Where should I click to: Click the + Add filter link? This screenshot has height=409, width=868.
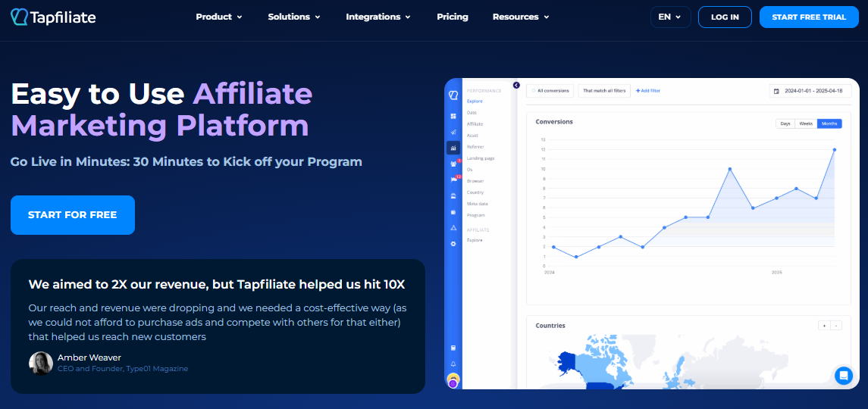tap(647, 91)
